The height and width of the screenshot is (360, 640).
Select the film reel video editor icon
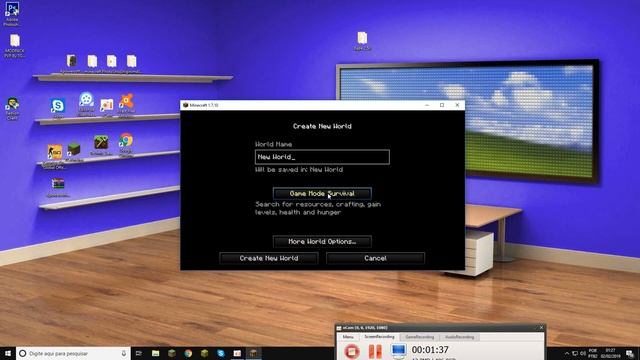click(86, 103)
